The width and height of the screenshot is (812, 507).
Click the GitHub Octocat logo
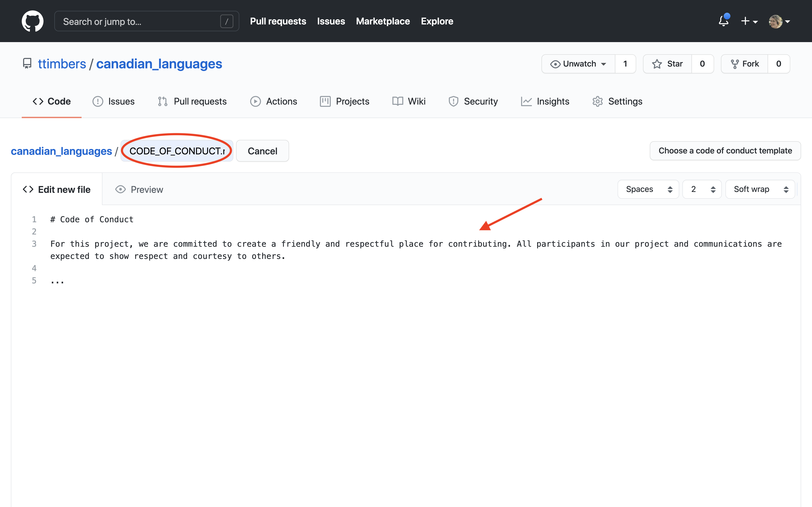(33, 21)
